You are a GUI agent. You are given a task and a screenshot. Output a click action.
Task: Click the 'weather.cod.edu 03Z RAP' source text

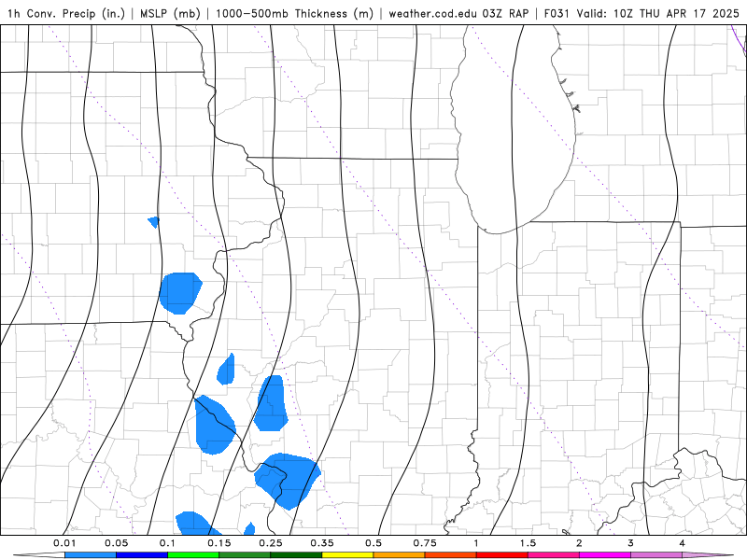click(458, 13)
